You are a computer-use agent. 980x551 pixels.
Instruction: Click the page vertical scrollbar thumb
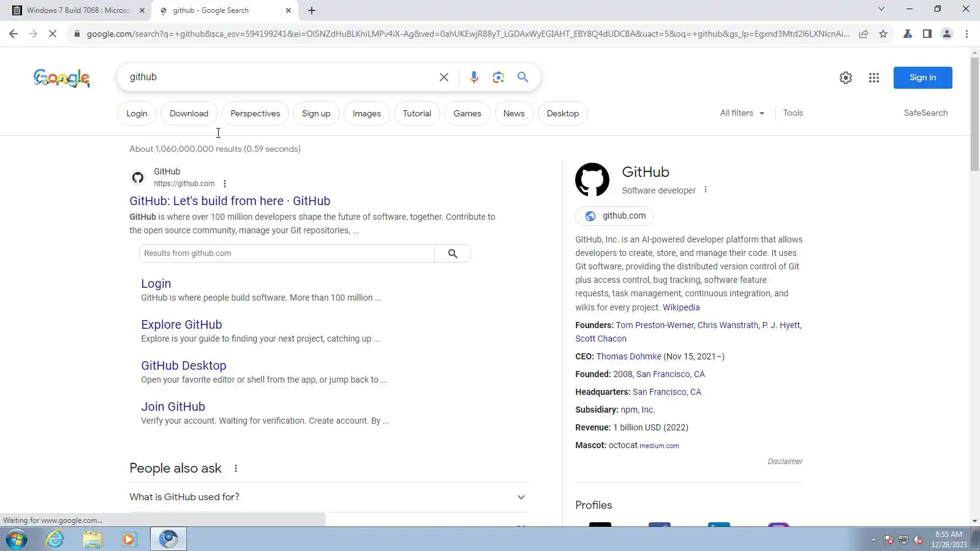974,114
